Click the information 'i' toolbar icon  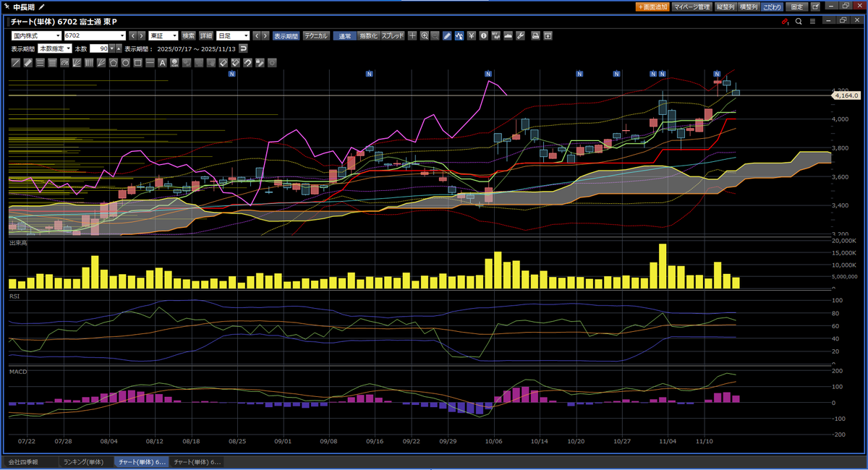point(483,35)
